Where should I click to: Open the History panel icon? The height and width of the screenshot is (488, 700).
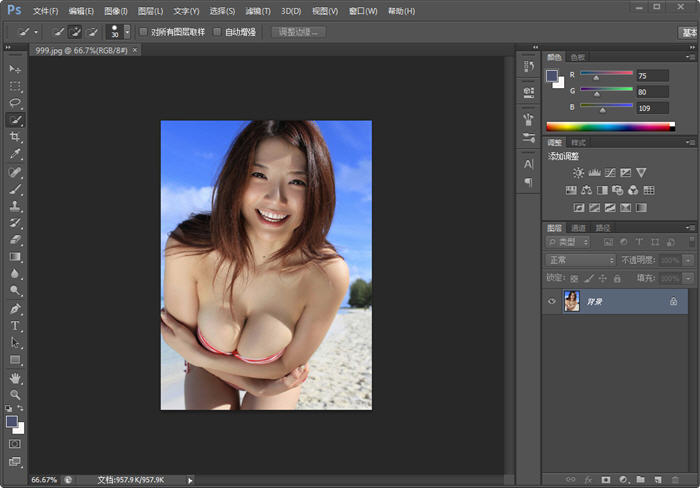(x=529, y=67)
